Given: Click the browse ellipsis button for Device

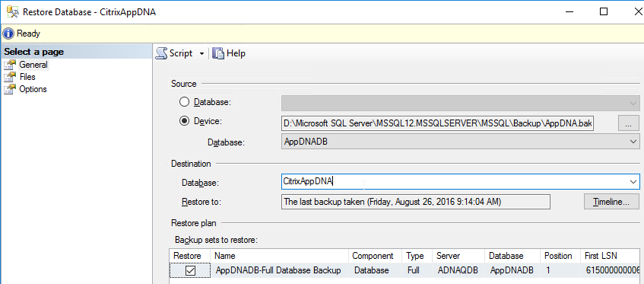Looking at the screenshot, I should tap(628, 123).
